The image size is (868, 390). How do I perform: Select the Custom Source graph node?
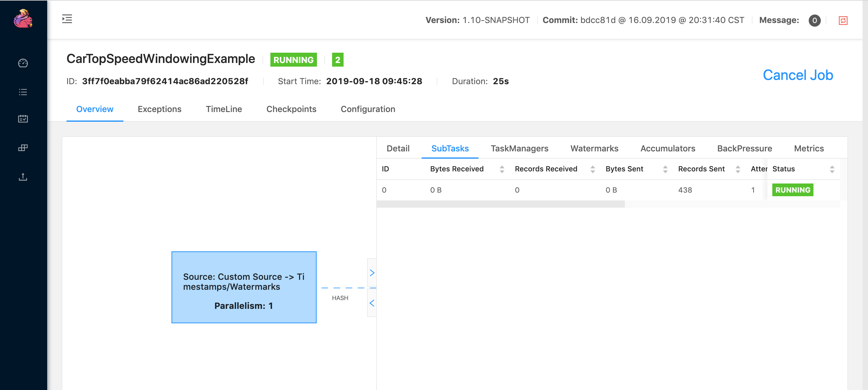click(x=244, y=287)
